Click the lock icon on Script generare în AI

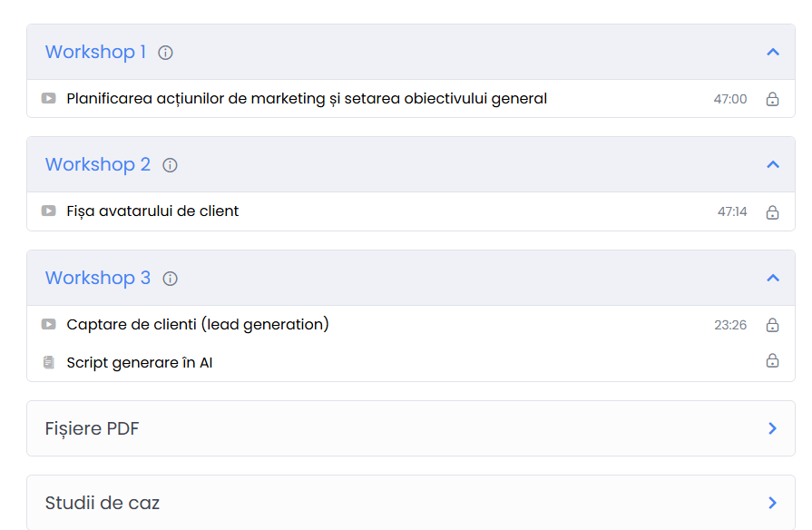coord(772,361)
